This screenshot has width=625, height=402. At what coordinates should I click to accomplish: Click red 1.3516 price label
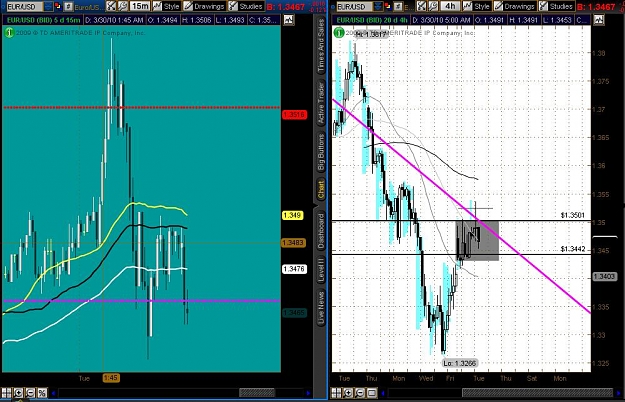coord(295,115)
